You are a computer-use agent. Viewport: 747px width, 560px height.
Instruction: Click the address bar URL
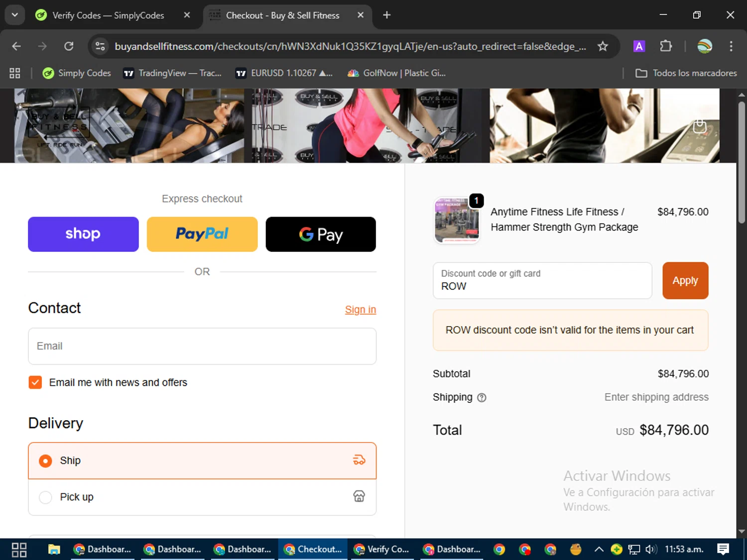click(350, 46)
